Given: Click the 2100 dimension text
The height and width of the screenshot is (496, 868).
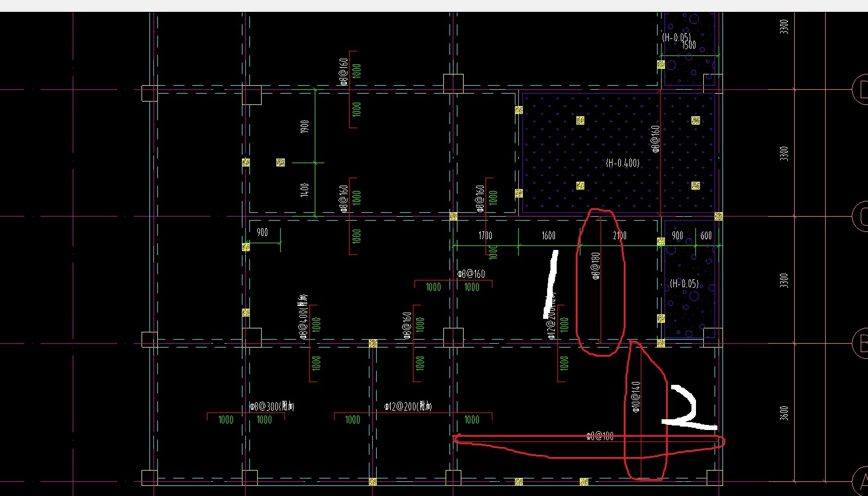Looking at the screenshot, I should coord(619,236).
